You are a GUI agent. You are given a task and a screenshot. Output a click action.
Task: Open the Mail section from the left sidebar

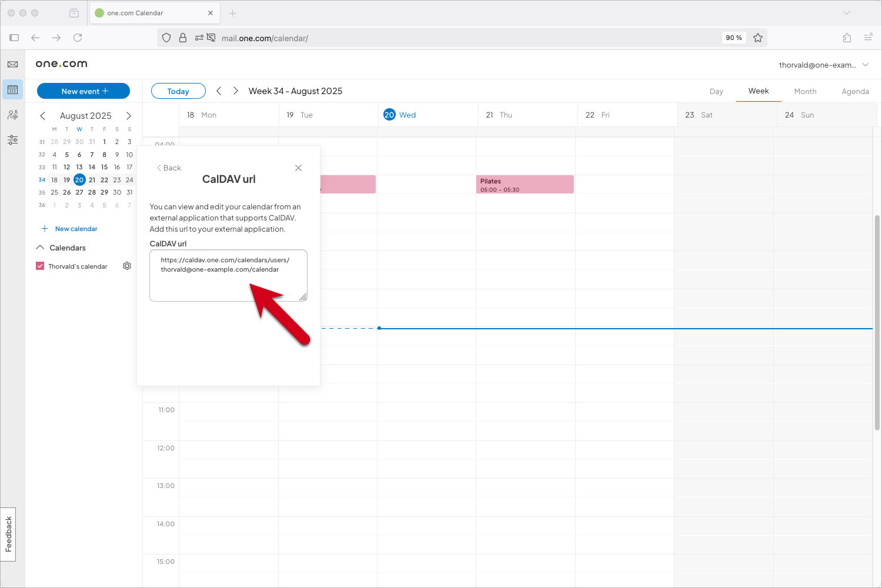[12, 65]
